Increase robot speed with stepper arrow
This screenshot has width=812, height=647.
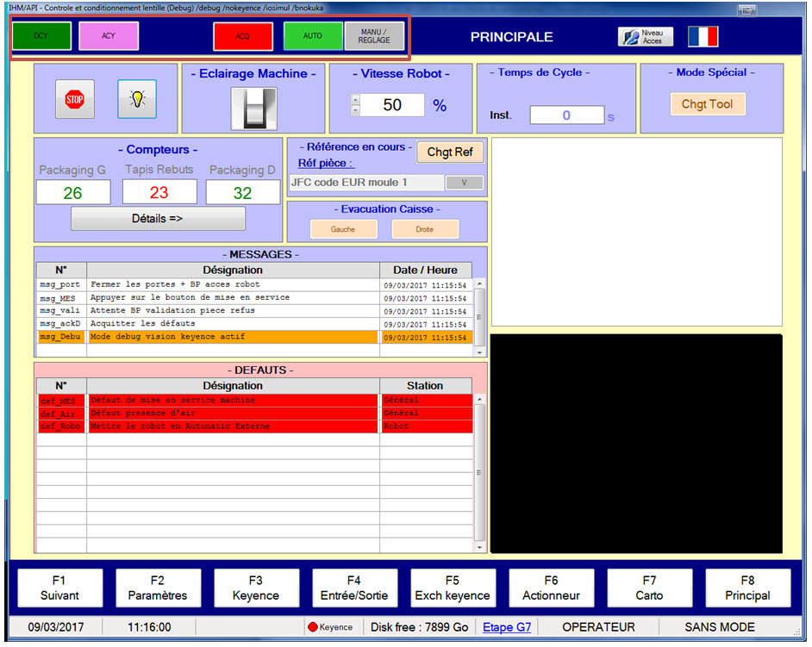point(354,100)
